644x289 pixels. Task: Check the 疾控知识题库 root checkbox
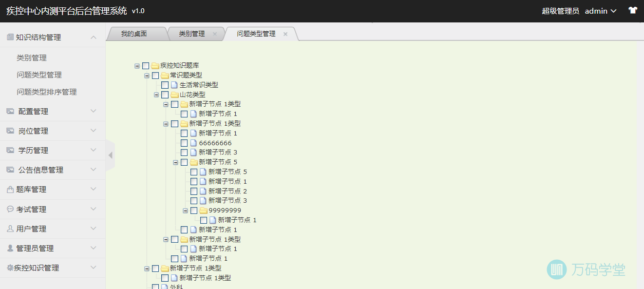146,66
